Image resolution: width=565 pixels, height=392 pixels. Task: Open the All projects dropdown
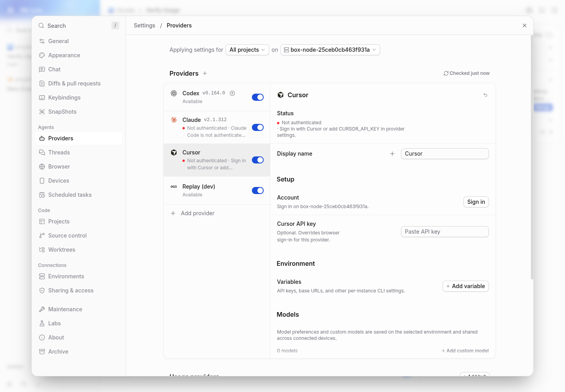pos(247,50)
